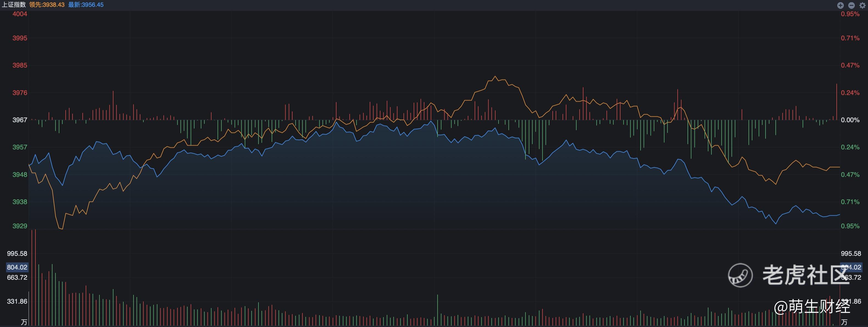Viewport: 868px width, 327px height.
Task: Open chart settings gear icon
Action: (x=862, y=5)
